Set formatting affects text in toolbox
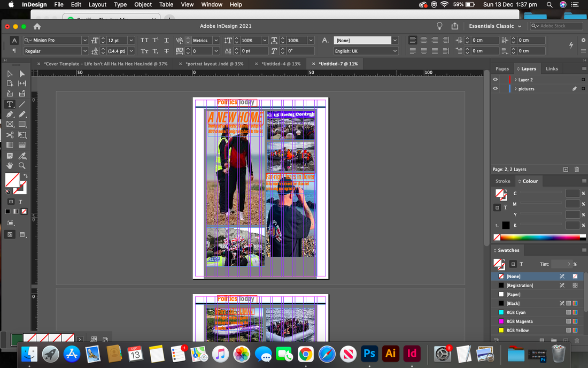This screenshot has height=368, width=588. pyautogui.click(x=20, y=202)
